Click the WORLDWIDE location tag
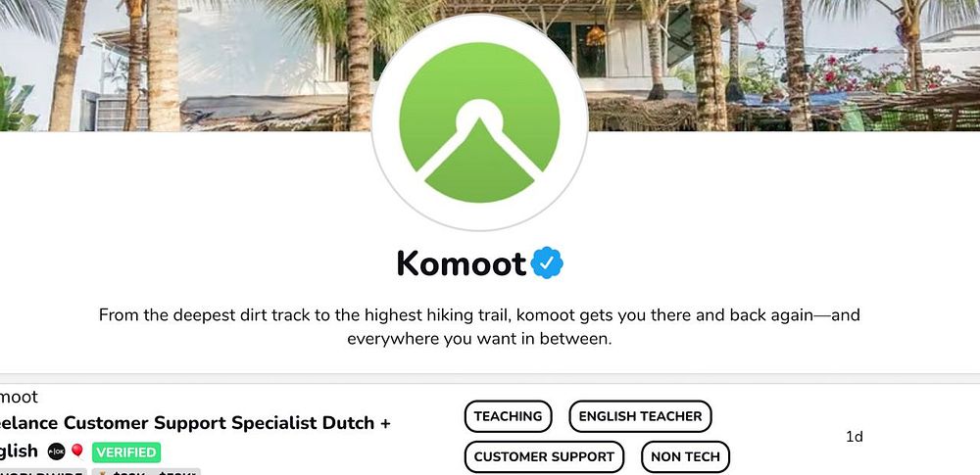 pyautogui.click(x=42, y=472)
